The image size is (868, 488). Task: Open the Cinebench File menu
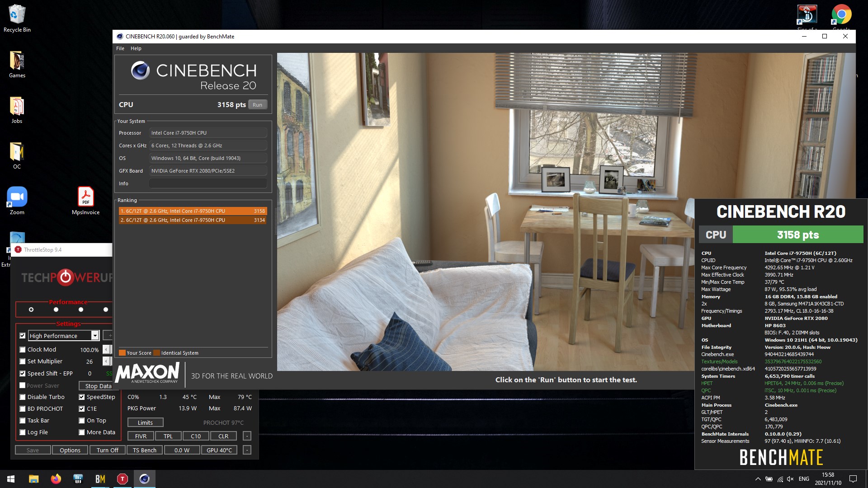point(120,48)
